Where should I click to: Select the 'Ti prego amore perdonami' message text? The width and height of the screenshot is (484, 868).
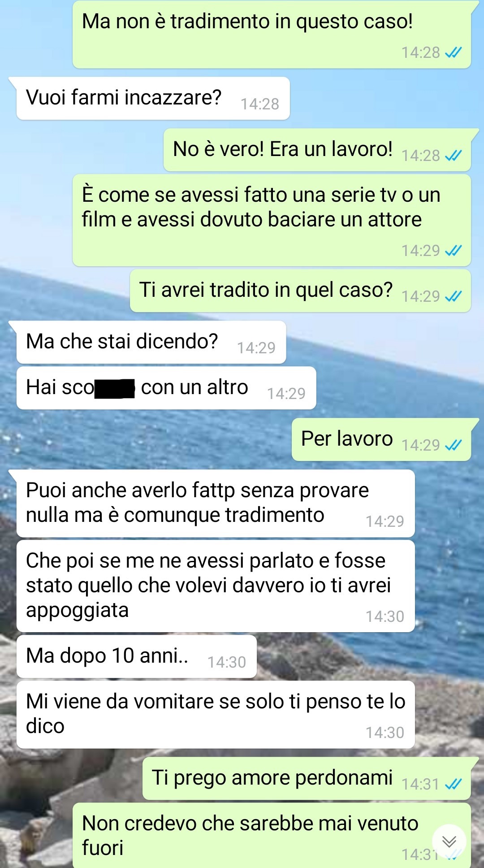pos(272,778)
